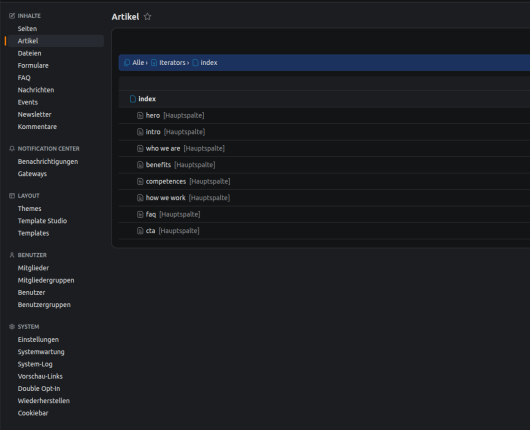Click the competences element icon
530x430 pixels.
[140, 182]
